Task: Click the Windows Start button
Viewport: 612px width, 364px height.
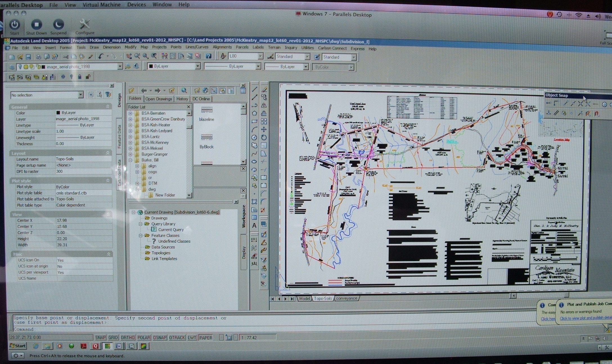Action: coord(17,346)
